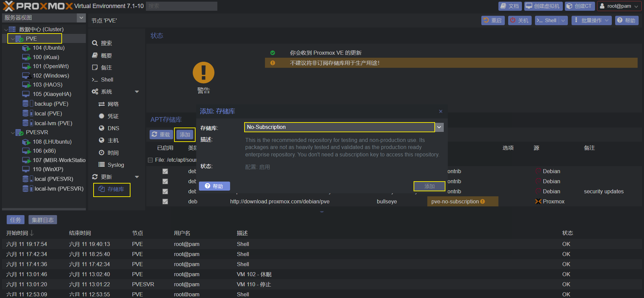Screen dimensions: 644x298
Task: Click top-right 帮助 help button
Action: click(x=627, y=20)
